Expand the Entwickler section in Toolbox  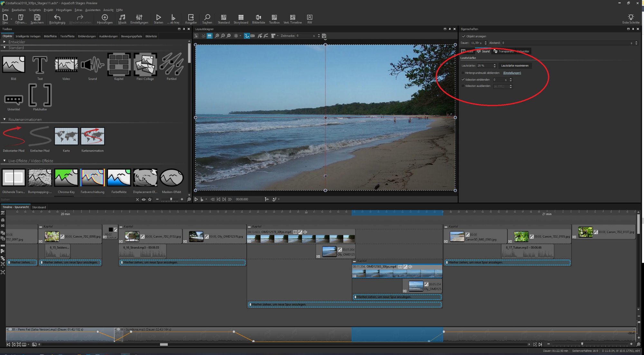coord(5,42)
